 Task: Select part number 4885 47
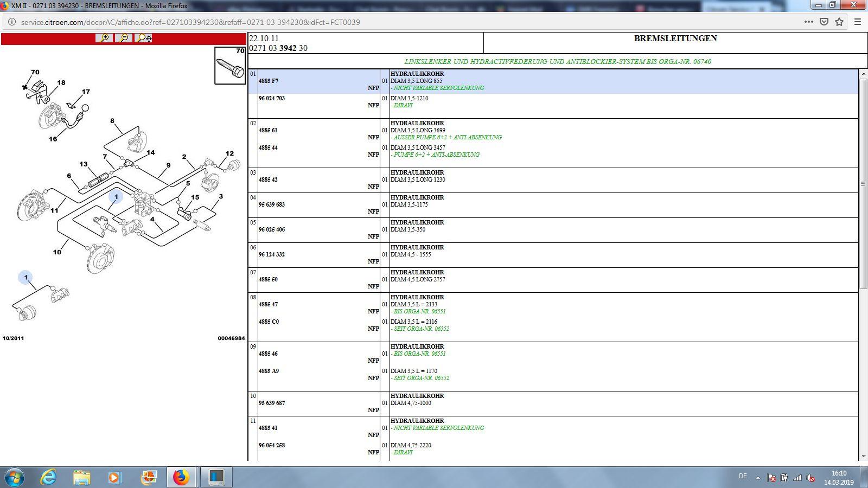268,304
